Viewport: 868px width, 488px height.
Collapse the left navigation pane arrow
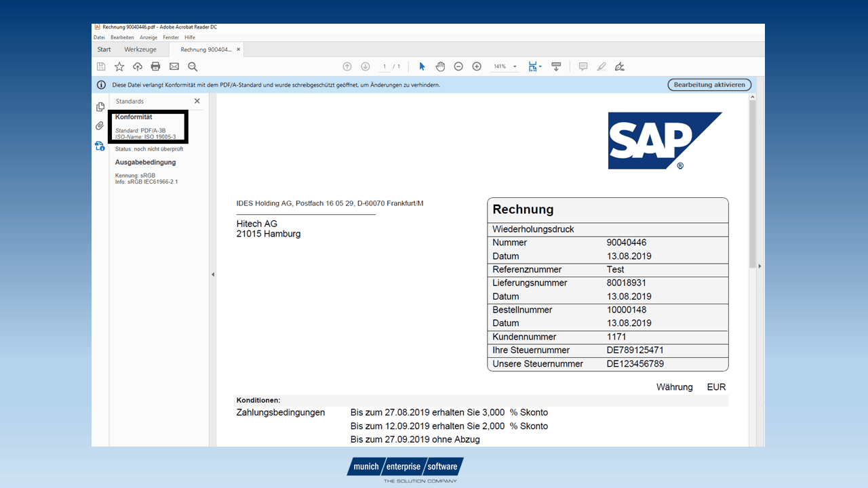212,274
